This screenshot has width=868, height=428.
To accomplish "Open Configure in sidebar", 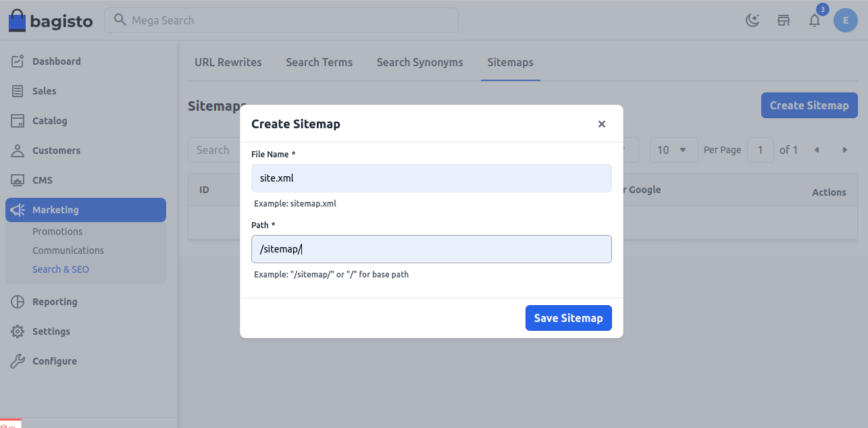I will tap(54, 361).
